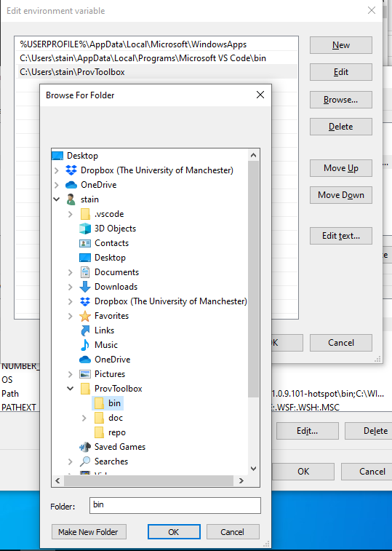Click the Make New Folder button
Viewport: 392px width, 551px height.
[x=89, y=532]
